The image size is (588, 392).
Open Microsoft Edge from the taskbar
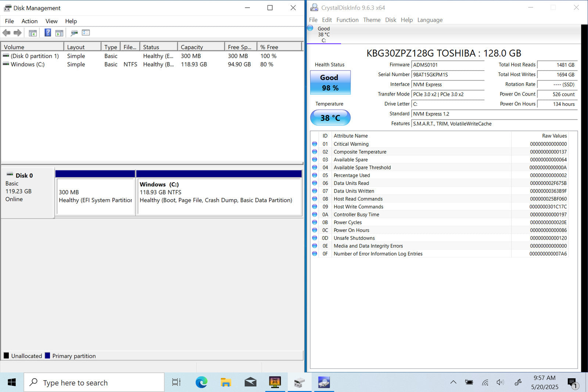pyautogui.click(x=201, y=382)
